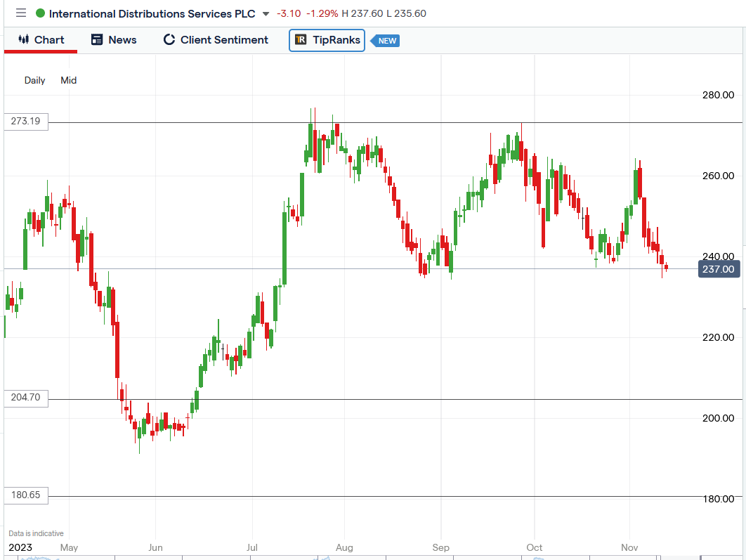The width and height of the screenshot is (746, 560).
Task: Click the Jul label on time axis
Action: [x=252, y=547]
